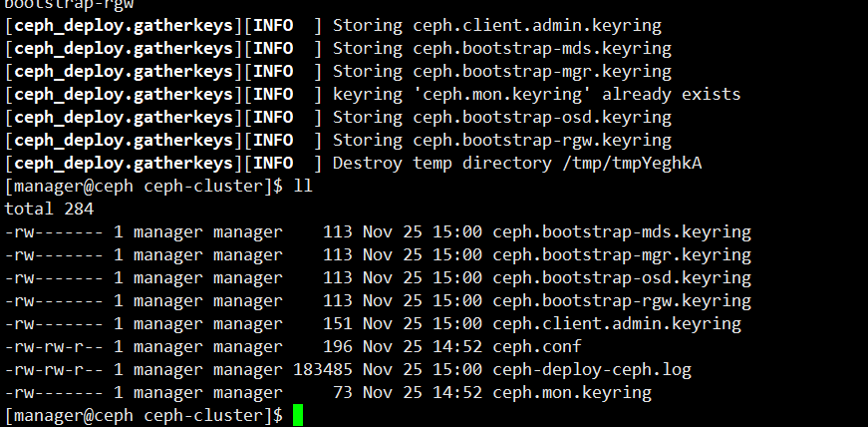868x427 pixels.
Task: Click the 'Destroy temp directory' log text
Action: [x=442, y=163]
